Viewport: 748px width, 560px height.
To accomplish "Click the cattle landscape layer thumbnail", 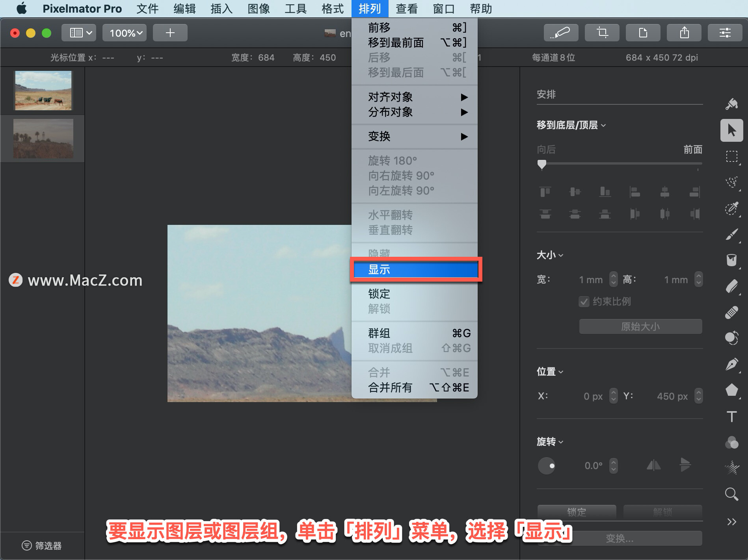I will pyautogui.click(x=43, y=91).
